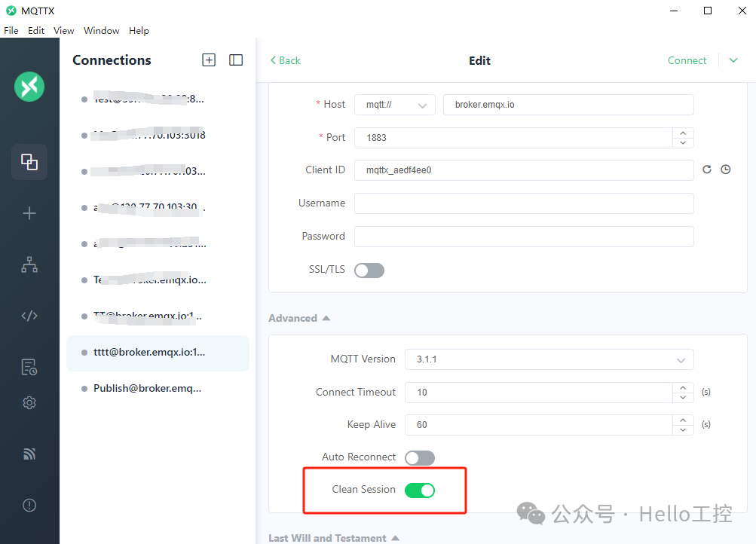Screen dimensions: 756x544
Task: Open the Log sidebar icon
Action: point(29,367)
